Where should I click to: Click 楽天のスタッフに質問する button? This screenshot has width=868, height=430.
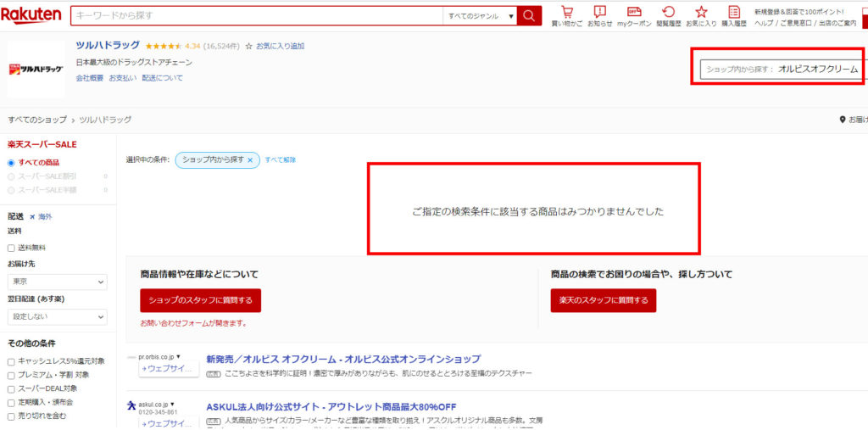coord(604,300)
